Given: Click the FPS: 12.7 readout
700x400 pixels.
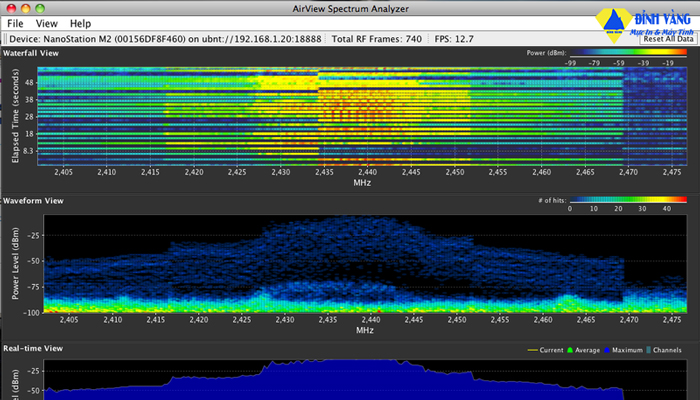Looking at the screenshot, I should pos(454,39).
